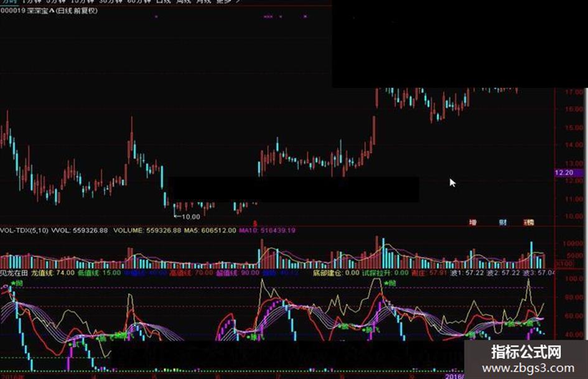The image size is (588, 379).
Task: Click VOLUME: 559326.88 value
Action: click(147, 230)
